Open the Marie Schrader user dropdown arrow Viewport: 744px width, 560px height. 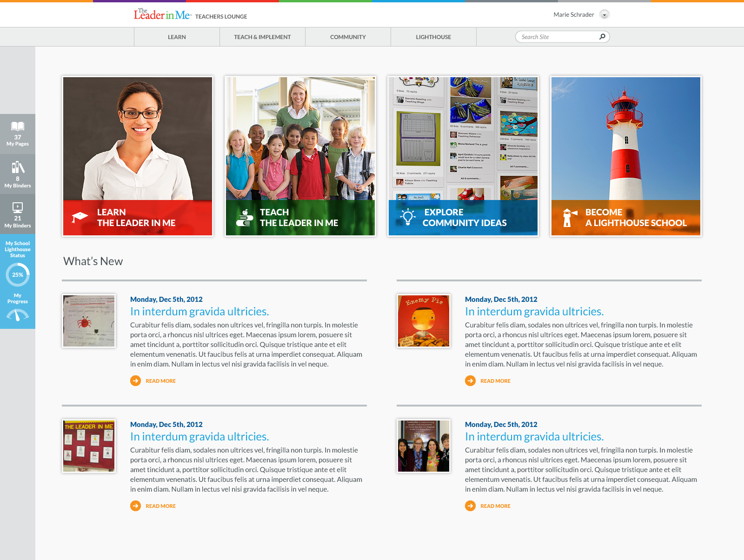pos(604,14)
